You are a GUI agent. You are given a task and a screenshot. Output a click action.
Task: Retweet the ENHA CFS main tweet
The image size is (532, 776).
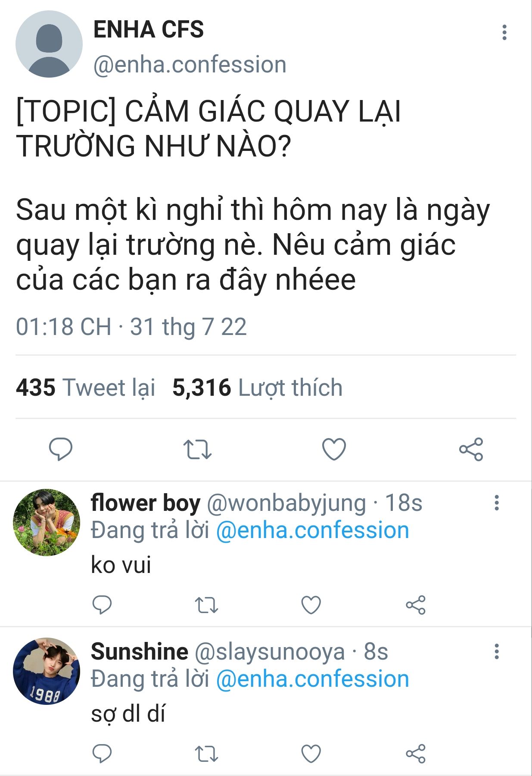197,449
